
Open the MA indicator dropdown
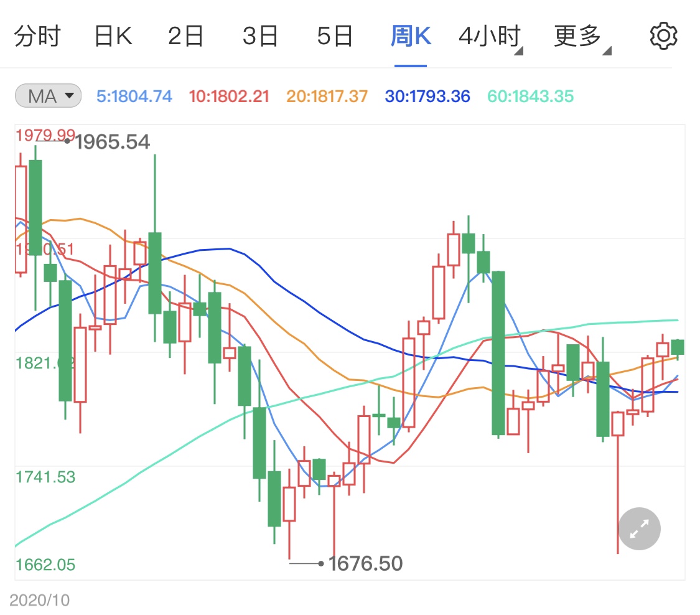point(48,96)
